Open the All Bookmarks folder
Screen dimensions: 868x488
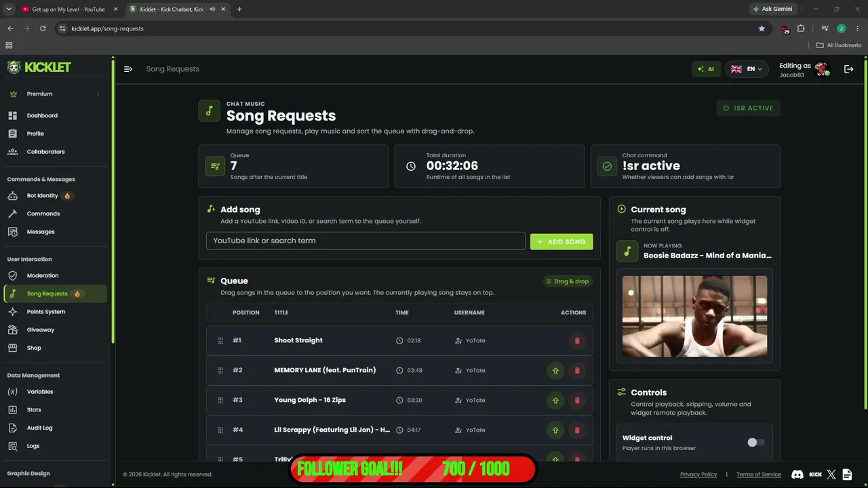[839, 45]
